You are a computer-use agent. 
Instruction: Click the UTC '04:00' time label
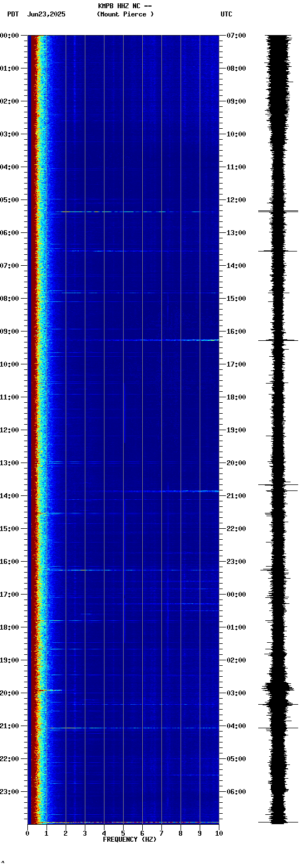tap(236, 726)
